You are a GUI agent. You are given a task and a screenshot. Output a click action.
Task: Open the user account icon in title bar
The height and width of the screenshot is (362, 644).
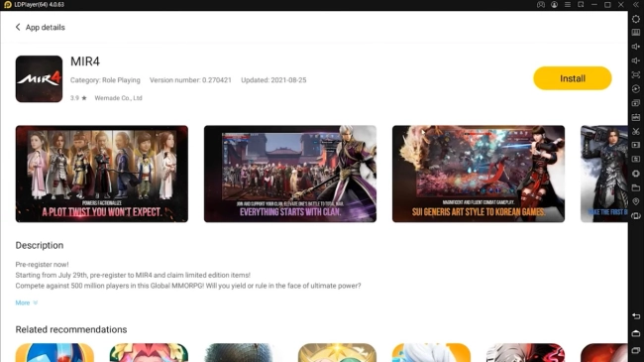coord(554,5)
